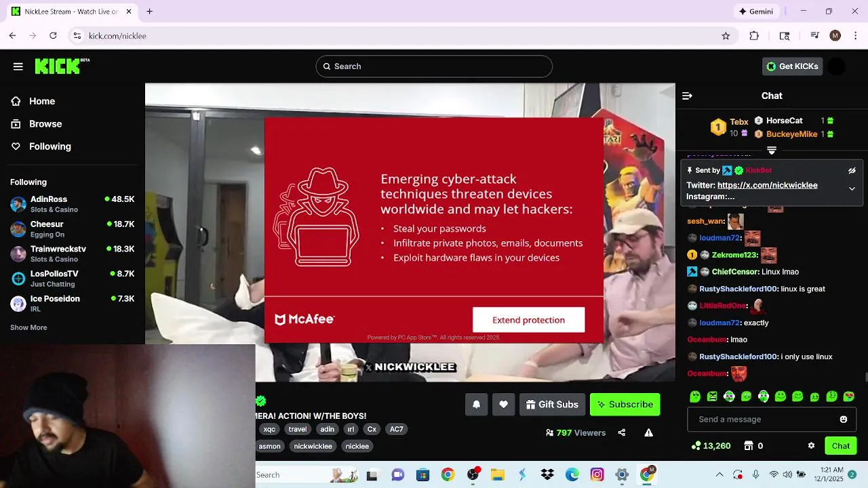
Task: Open Ice Poseidon channel
Action: pos(73,304)
